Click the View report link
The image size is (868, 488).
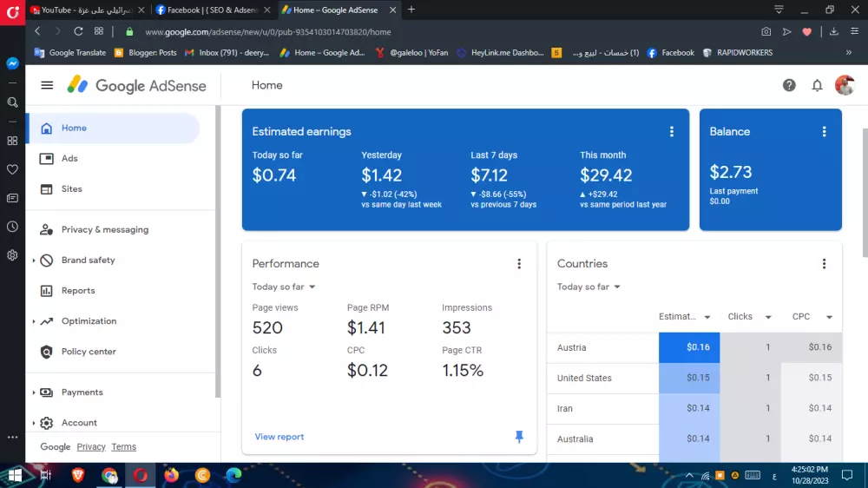coord(279,437)
